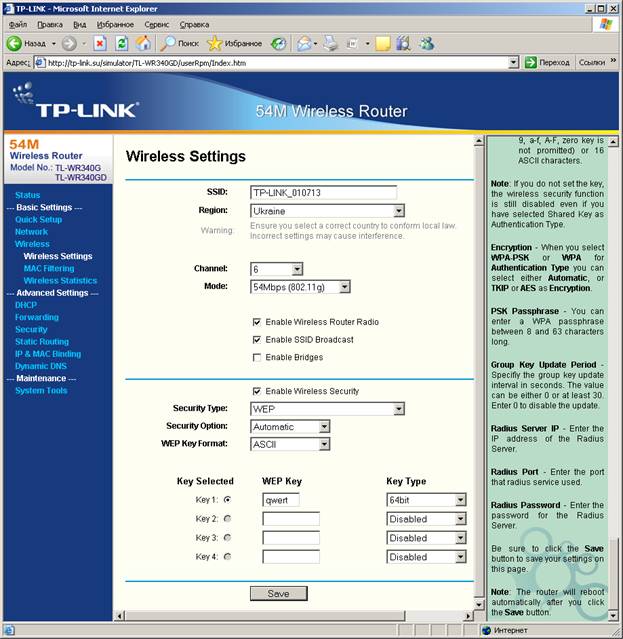The width and height of the screenshot is (623, 639).
Task: Click the Mail envelope icon
Action: pos(304,43)
